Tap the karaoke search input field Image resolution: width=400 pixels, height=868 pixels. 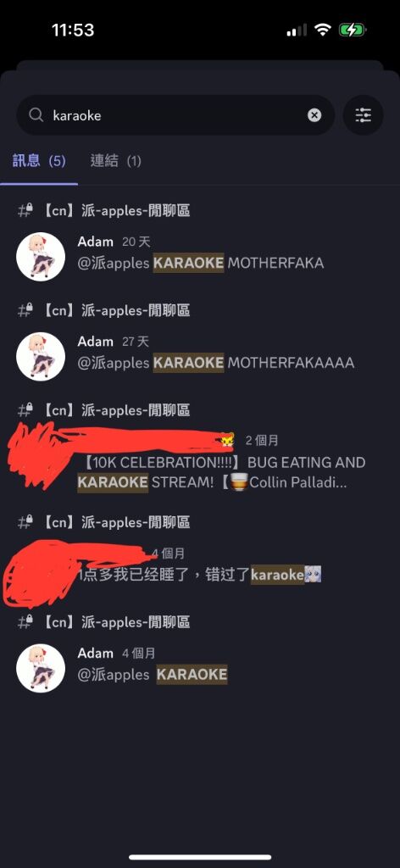coord(175,115)
